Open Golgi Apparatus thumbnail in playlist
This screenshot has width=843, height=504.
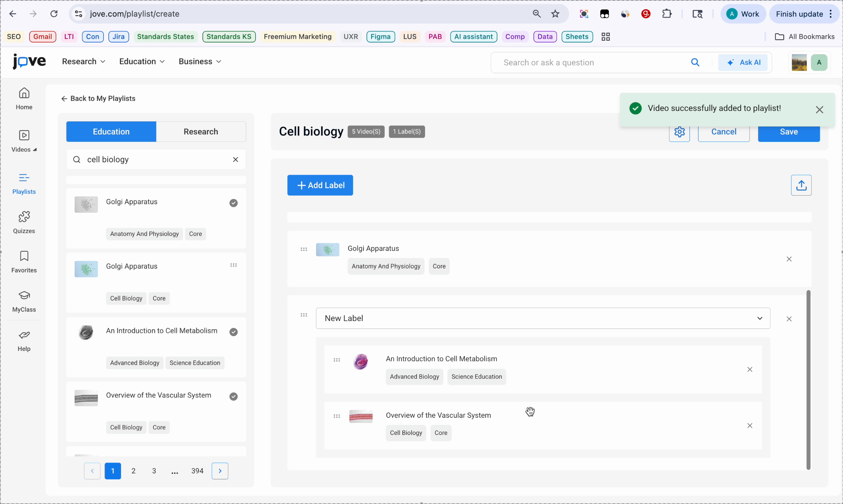tap(328, 250)
